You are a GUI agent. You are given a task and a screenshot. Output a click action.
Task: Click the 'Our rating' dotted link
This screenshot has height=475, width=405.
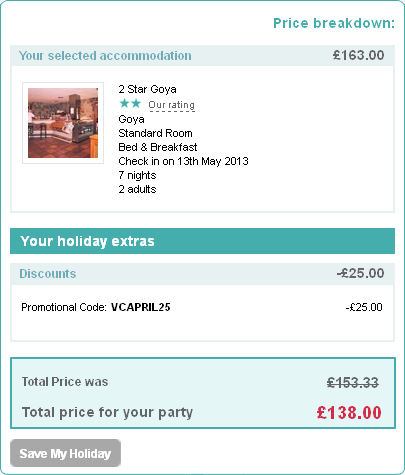click(x=171, y=105)
